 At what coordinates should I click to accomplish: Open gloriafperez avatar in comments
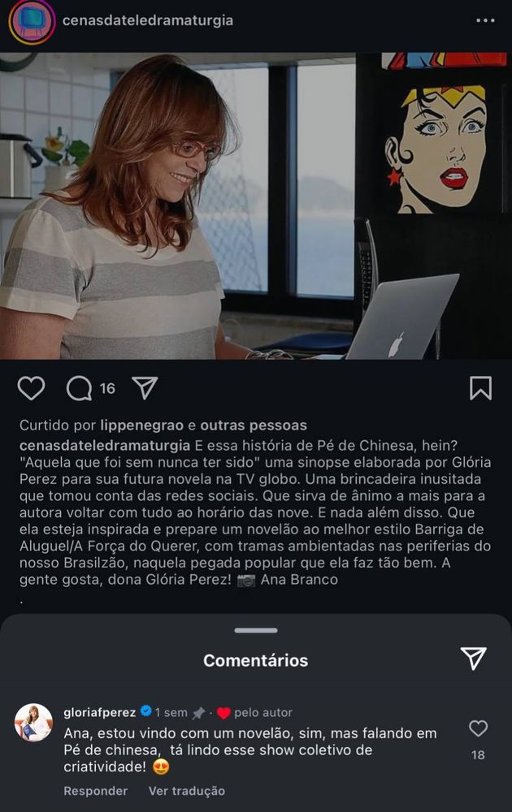(33, 723)
